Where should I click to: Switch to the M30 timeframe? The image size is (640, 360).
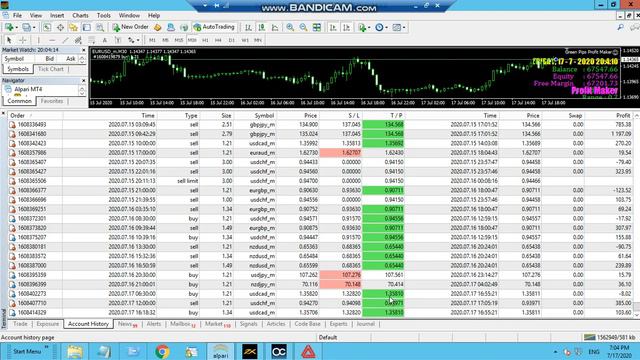pyautogui.click(x=192, y=40)
